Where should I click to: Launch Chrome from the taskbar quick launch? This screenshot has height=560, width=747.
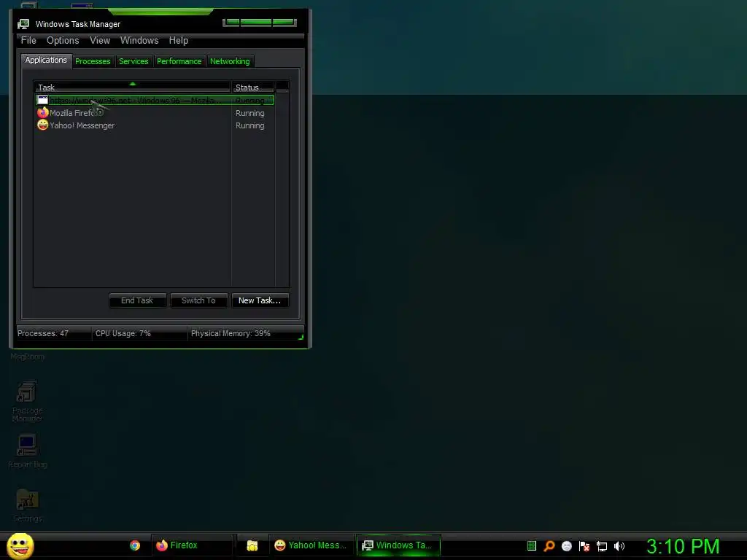pyautogui.click(x=135, y=545)
